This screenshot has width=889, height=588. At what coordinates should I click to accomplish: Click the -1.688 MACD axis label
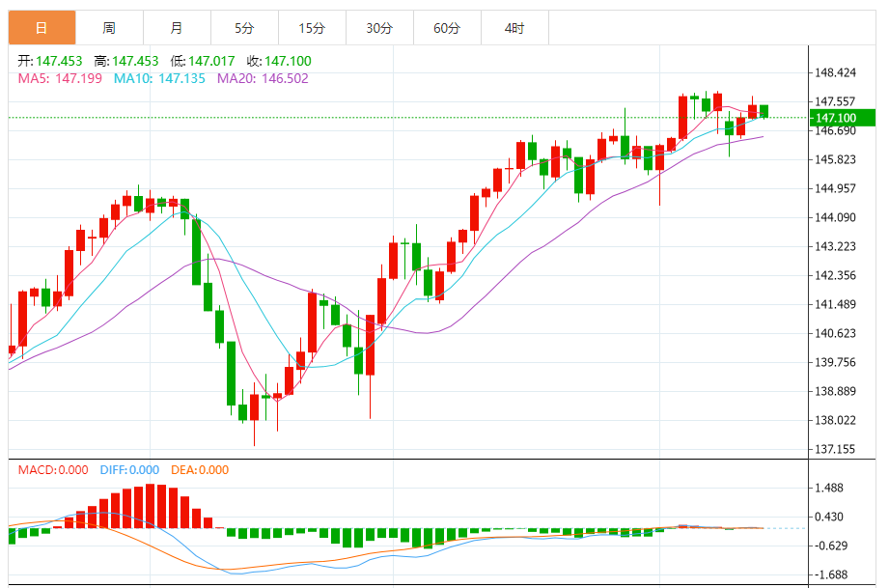(831, 574)
